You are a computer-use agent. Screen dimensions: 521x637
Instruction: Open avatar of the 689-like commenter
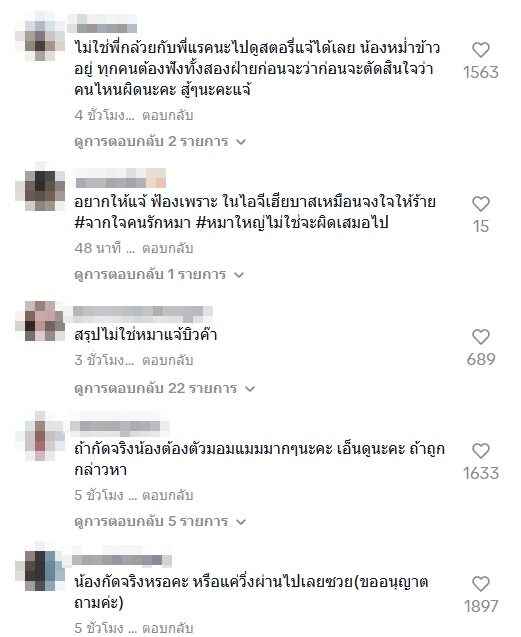tap(40, 321)
